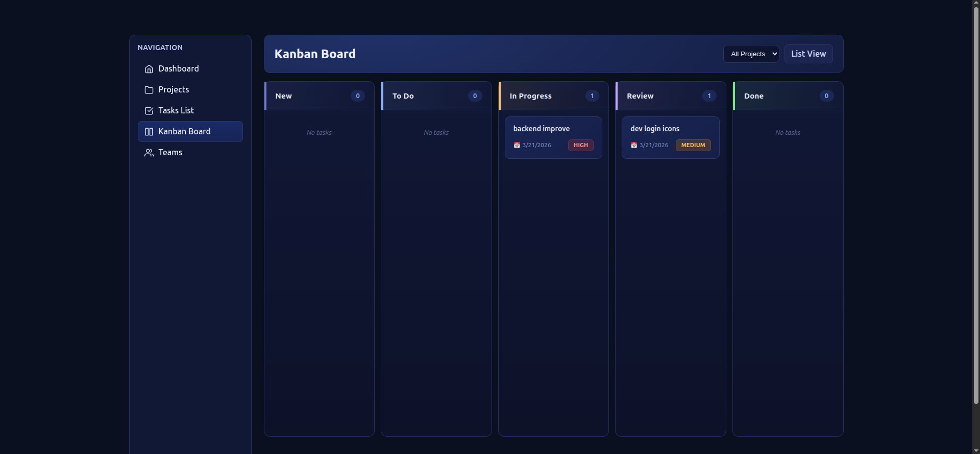The height and width of the screenshot is (454, 980).
Task: Open Tasks List from navigation
Action: click(x=190, y=111)
